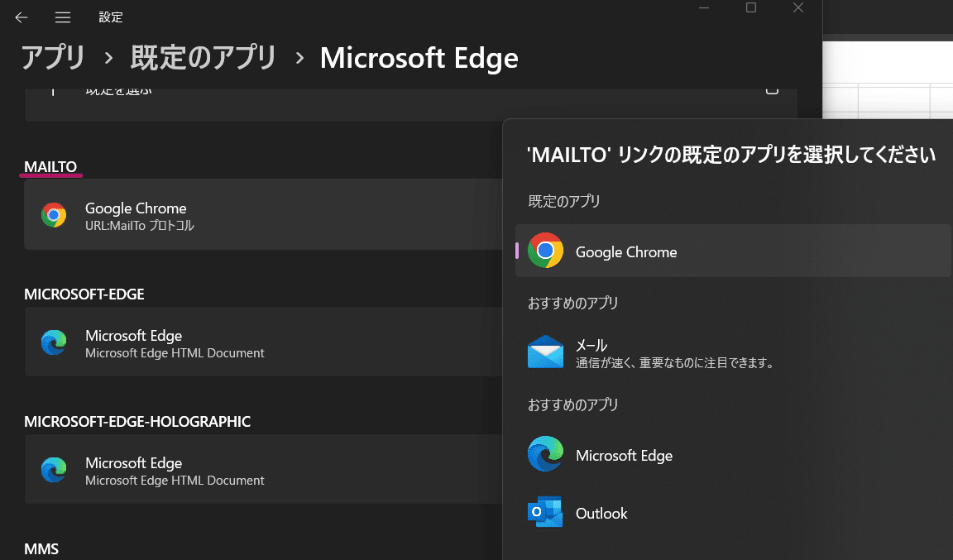Screen dimensions: 953x560
Task: Open the MAILTO Google Chrome default entry
Action: pyautogui.click(x=264, y=214)
